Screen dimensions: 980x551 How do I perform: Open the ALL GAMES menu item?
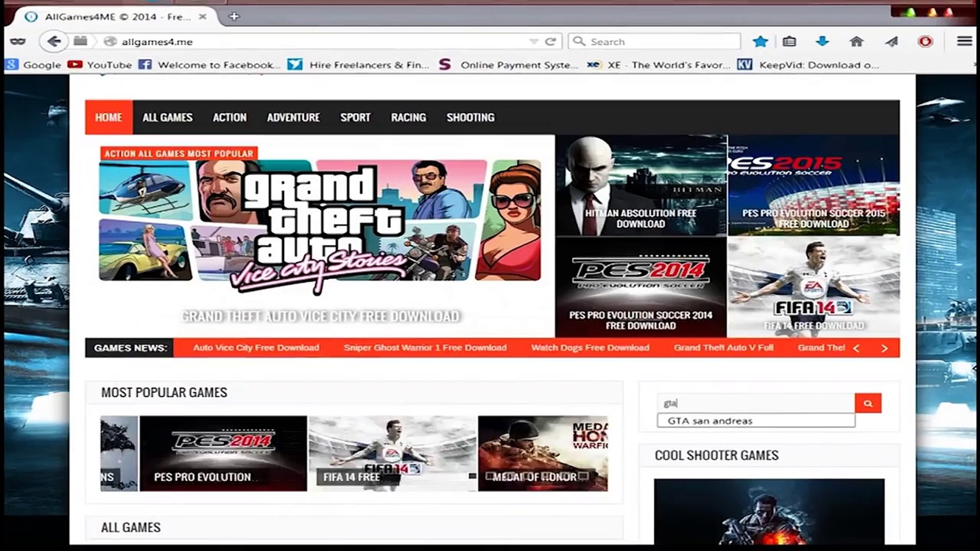pos(167,117)
